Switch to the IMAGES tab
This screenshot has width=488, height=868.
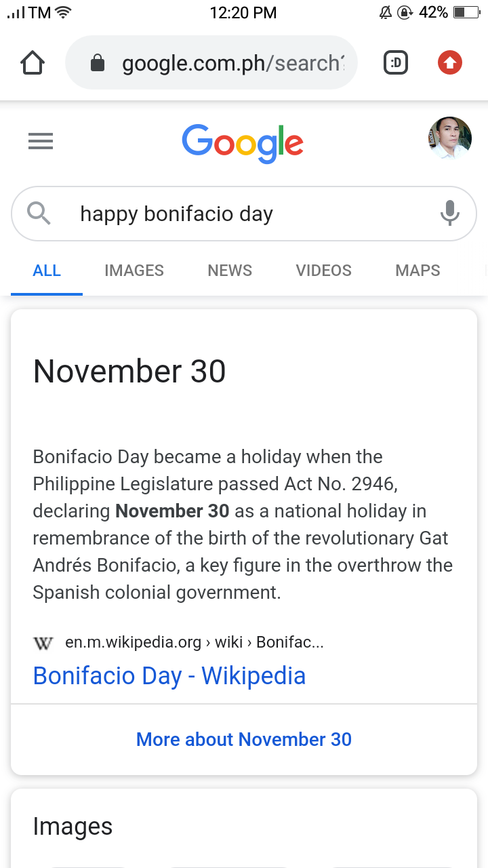coord(134,271)
